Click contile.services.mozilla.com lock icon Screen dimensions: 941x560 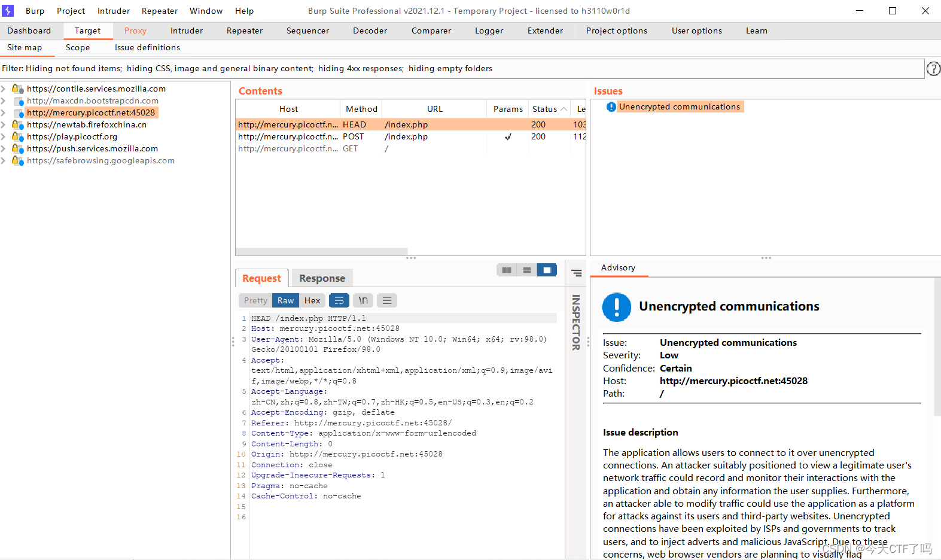click(x=18, y=89)
